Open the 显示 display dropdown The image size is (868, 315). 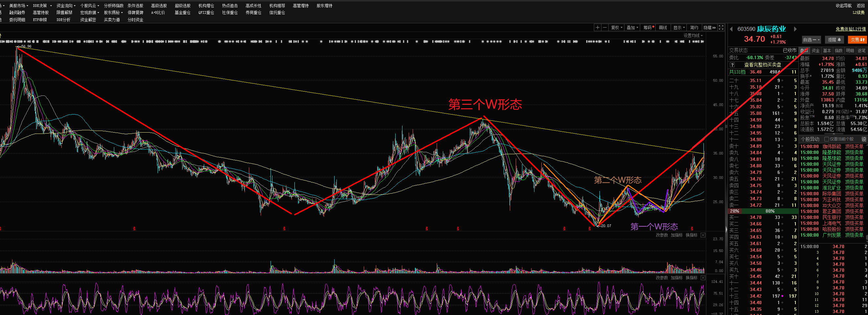pos(679,28)
